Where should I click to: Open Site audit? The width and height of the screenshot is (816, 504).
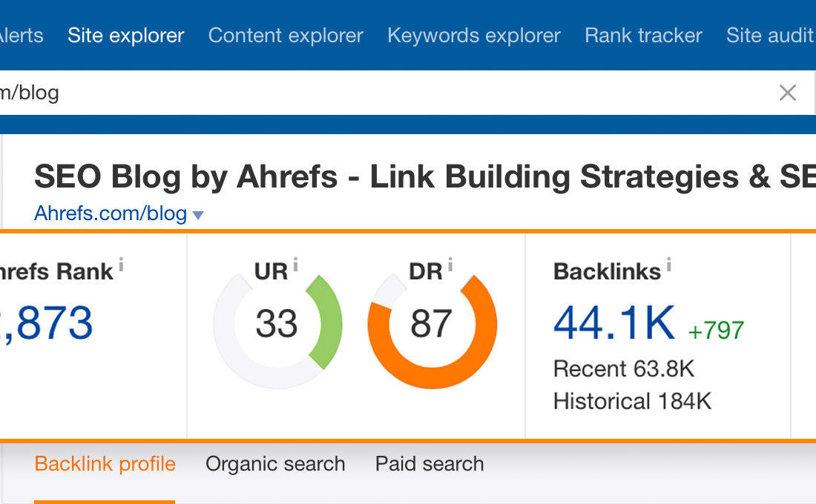click(770, 36)
